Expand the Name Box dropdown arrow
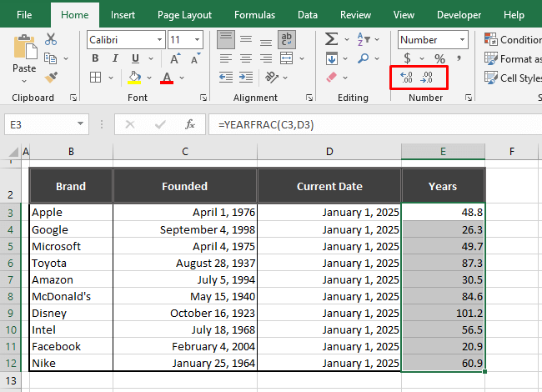The image size is (542, 392). (80, 123)
